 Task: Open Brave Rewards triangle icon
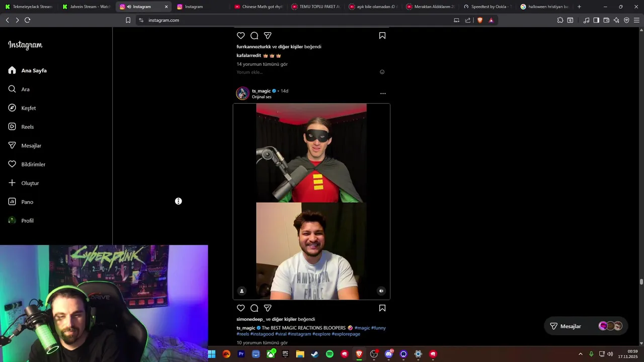click(491, 20)
